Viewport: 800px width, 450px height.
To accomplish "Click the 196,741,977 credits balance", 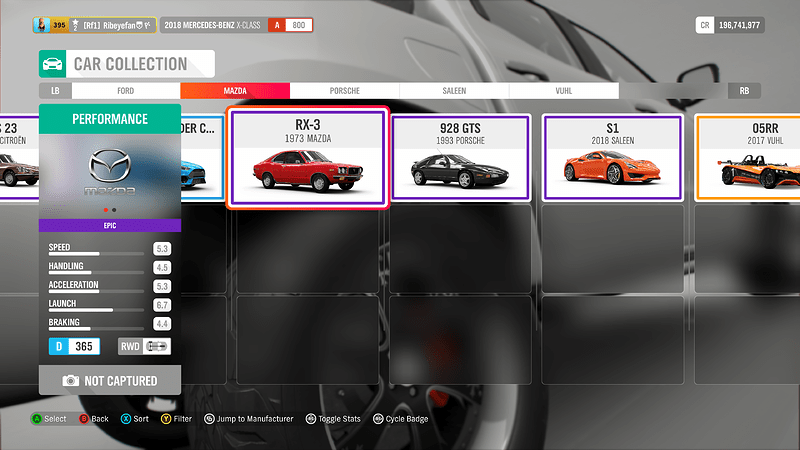I will [x=739, y=25].
